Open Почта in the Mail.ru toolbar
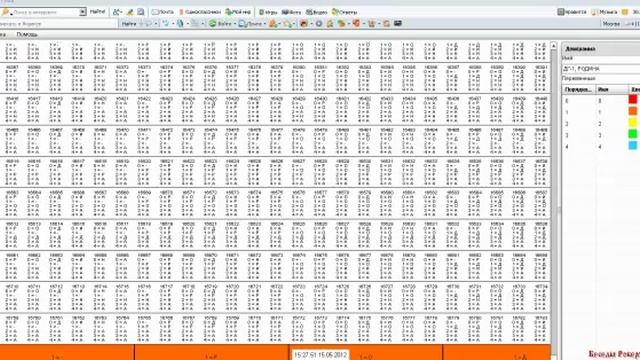Screen dimensions: 640x360 click(x=163, y=12)
